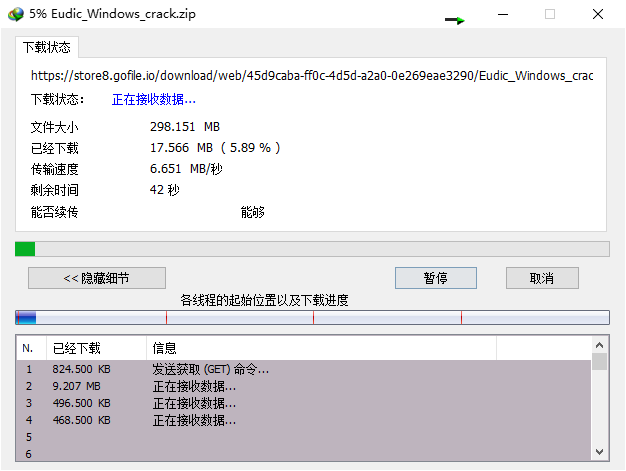Click the 各线程的起始位置以及下载进度 caption

coord(264,300)
